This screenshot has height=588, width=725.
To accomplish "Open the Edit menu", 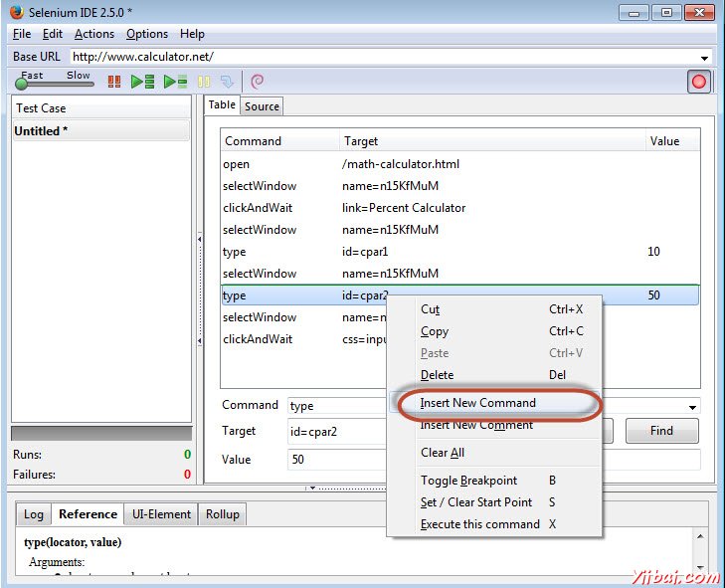I will coord(53,34).
